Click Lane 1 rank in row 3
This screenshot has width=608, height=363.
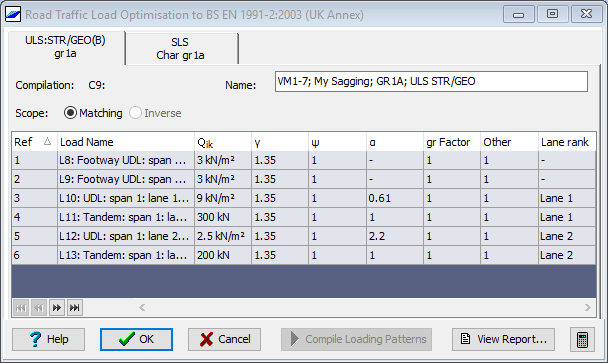click(x=567, y=198)
